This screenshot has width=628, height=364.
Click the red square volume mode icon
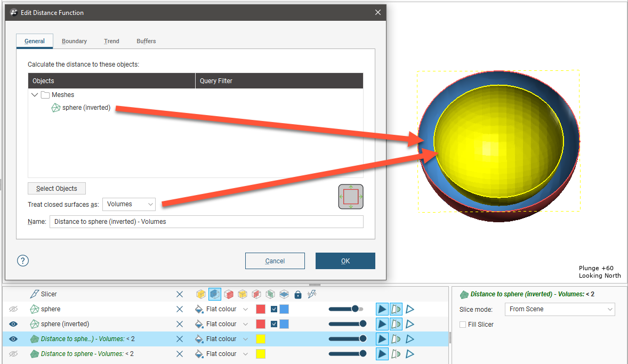[x=351, y=197]
